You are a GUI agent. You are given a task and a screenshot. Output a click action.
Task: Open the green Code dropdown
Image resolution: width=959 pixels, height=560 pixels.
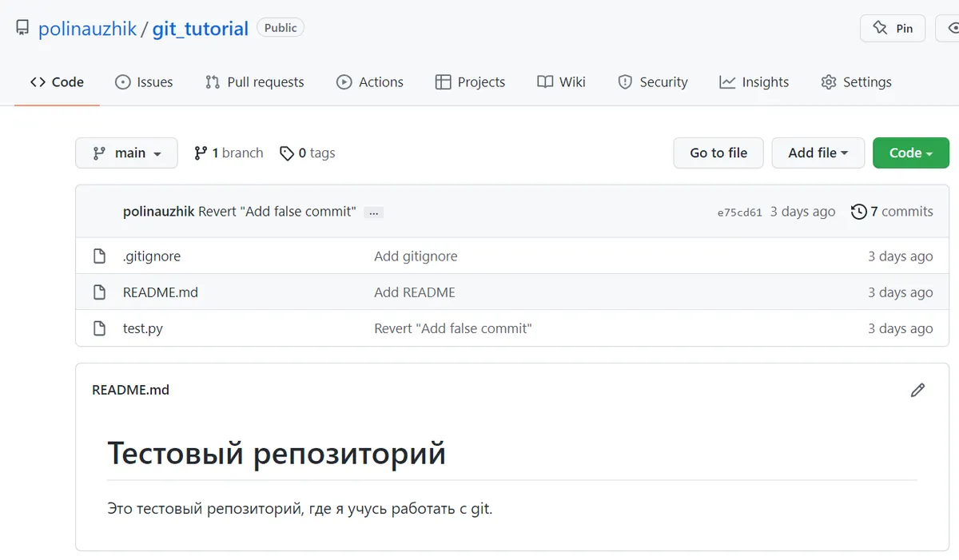(911, 153)
